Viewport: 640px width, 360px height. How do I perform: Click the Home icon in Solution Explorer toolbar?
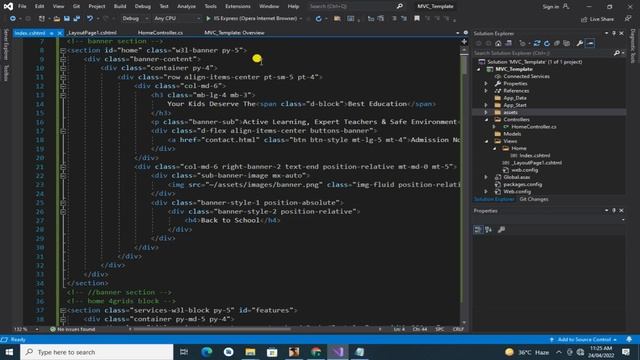[498, 43]
